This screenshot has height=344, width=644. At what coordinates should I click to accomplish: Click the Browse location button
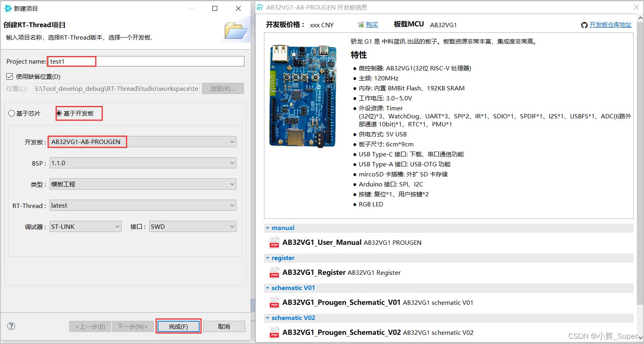[223, 88]
